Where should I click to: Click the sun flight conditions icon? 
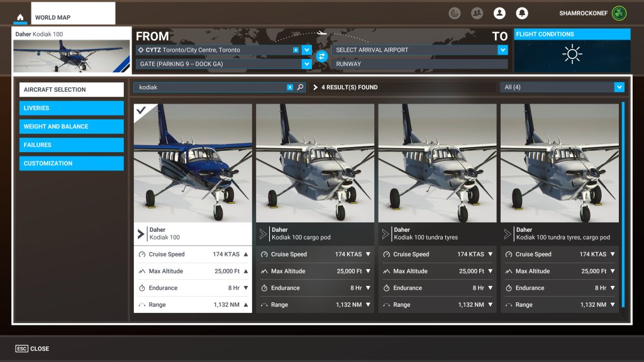pos(572,55)
